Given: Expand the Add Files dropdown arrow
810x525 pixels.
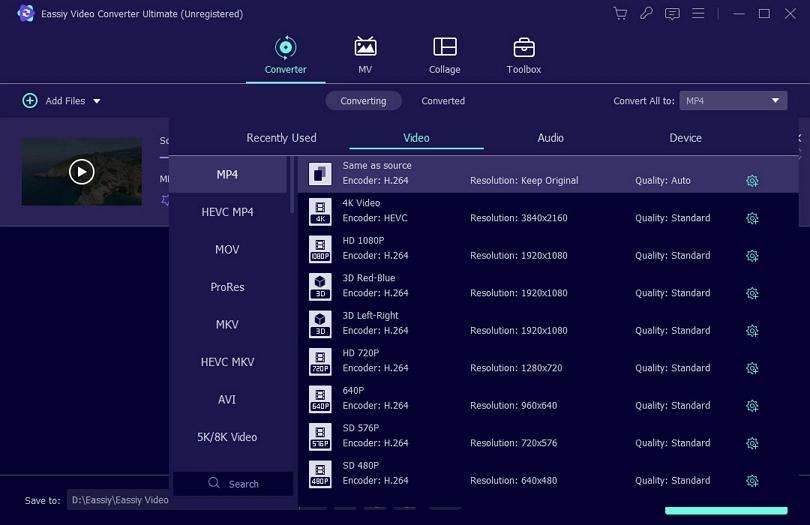Looking at the screenshot, I should 97,101.
